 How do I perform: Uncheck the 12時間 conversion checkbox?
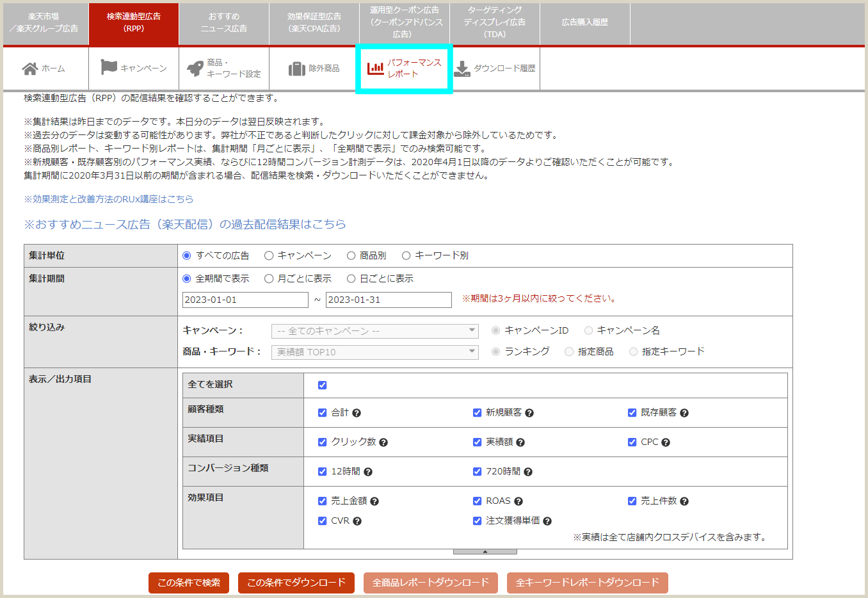[323, 472]
